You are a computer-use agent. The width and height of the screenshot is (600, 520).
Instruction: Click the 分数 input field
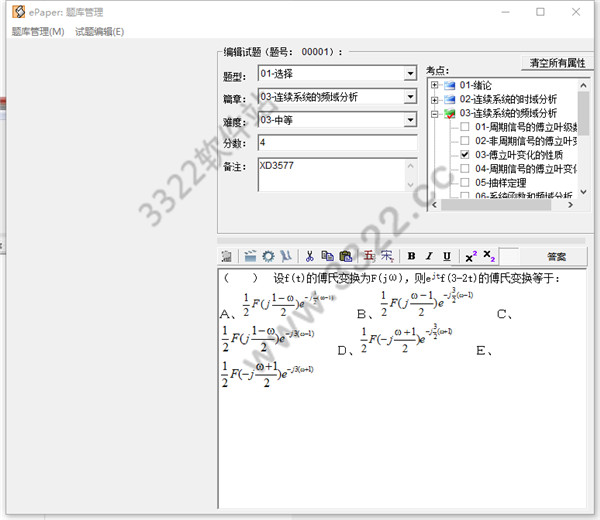[x=338, y=143]
